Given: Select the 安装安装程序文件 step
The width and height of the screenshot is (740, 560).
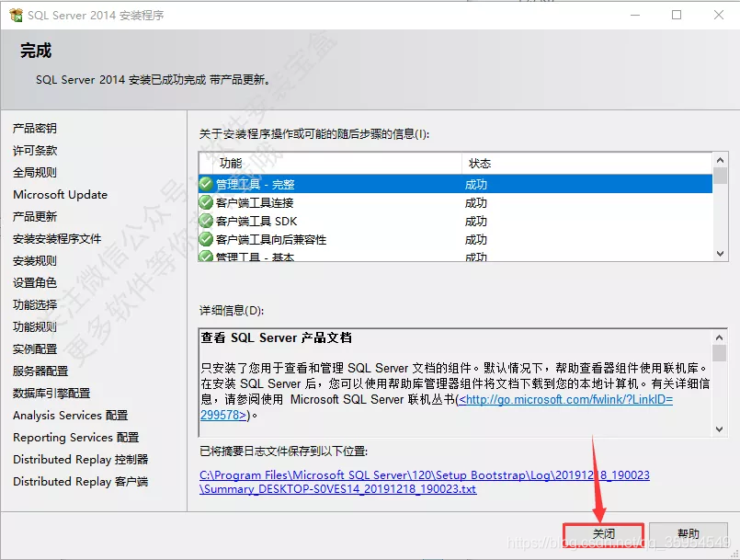Looking at the screenshot, I should (57, 238).
